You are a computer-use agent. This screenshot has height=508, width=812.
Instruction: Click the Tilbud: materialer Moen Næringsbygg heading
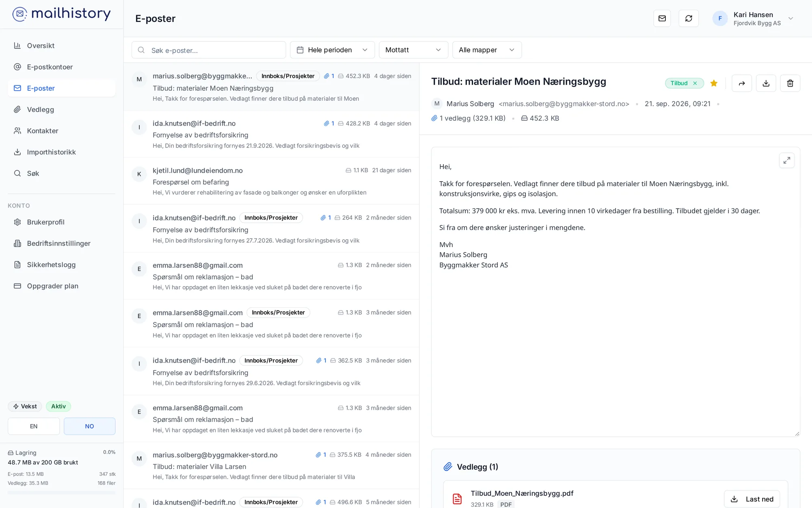[518, 81]
